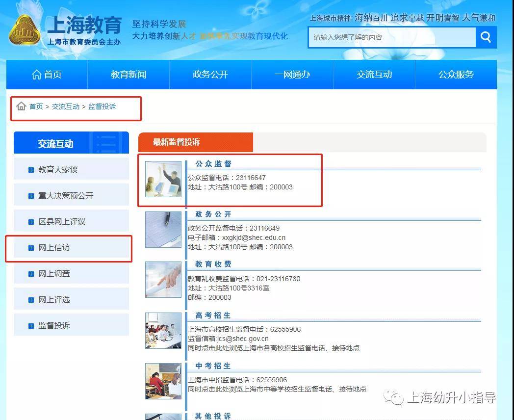Click the 公众监督 thumbnail image

(x=163, y=179)
